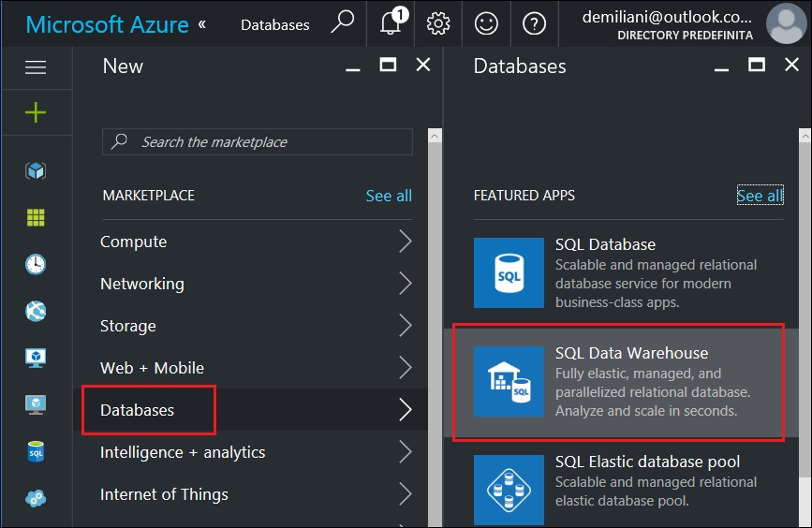This screenshot has height=528, width=812.
Task: Click the search magnifier in top bar
Action: tap(342, 22)
